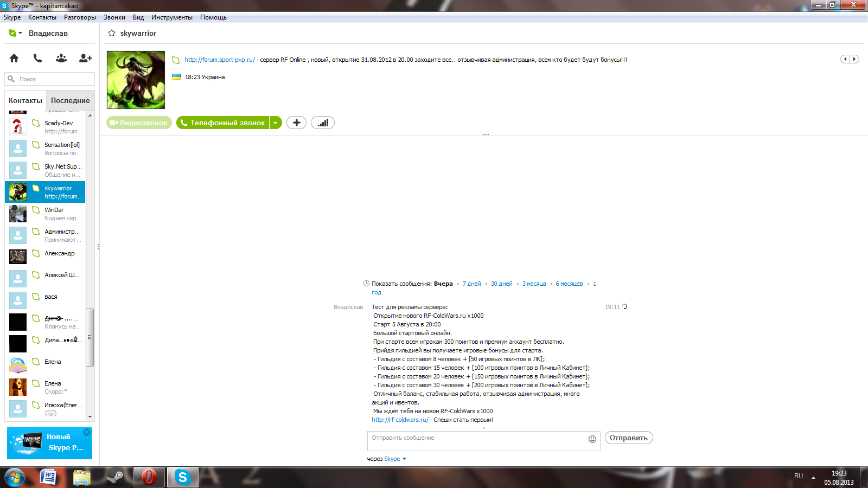The image size is (868, 488).
Task: Click WinDar contact avatar
Action: (18, 214)
